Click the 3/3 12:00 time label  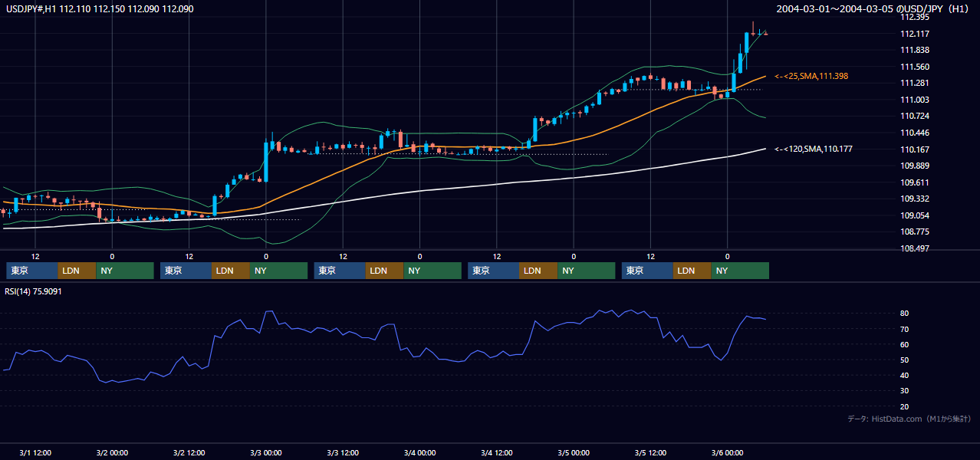pyautogui.click(x=343, y=452)
